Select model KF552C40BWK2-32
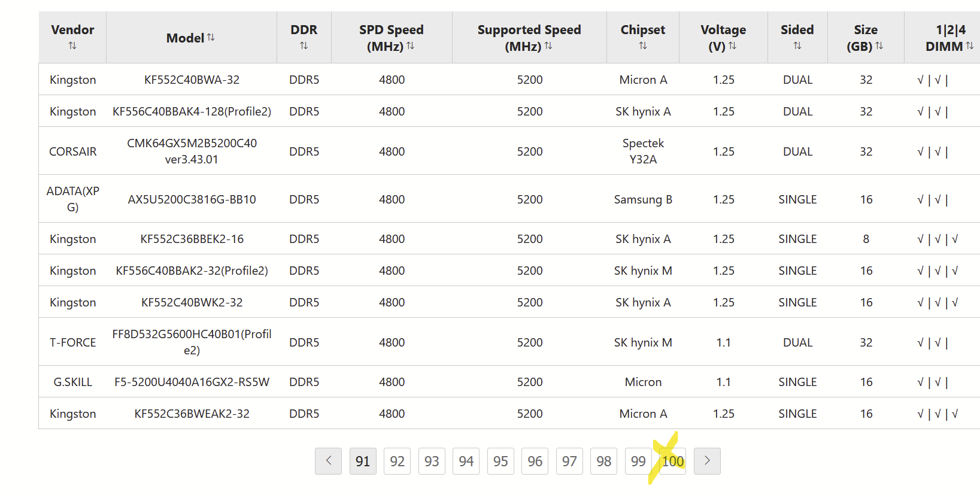This screenshot has height=492, width=980. click(192, 302)
